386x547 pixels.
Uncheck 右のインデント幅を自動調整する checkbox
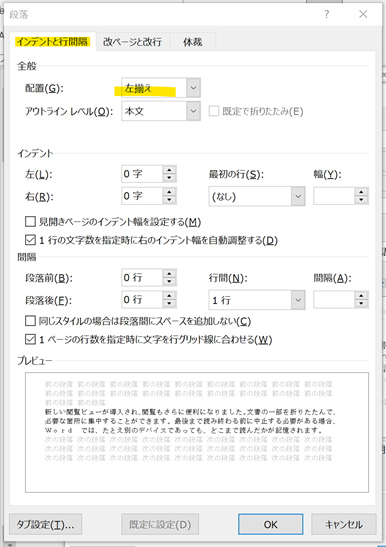coord(30,240)
